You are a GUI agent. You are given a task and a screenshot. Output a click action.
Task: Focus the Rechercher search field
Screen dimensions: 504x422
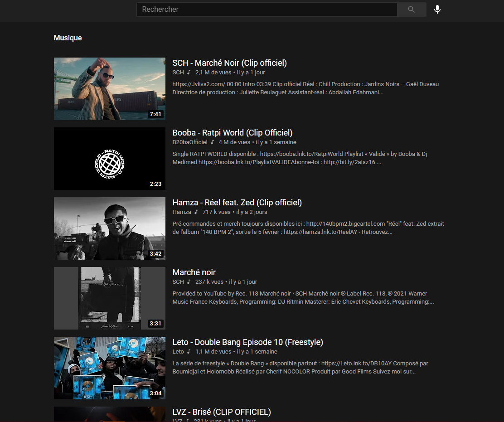(267, 10)
